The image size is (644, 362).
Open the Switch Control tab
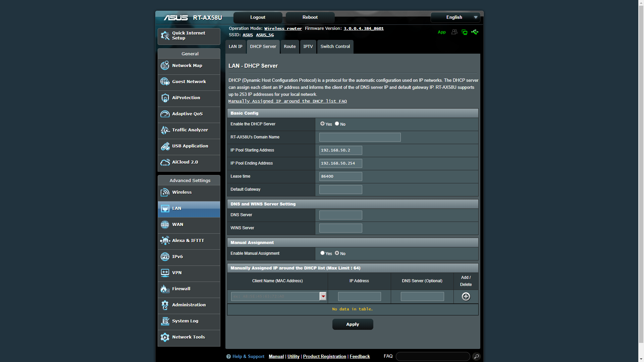coord(335,47)
